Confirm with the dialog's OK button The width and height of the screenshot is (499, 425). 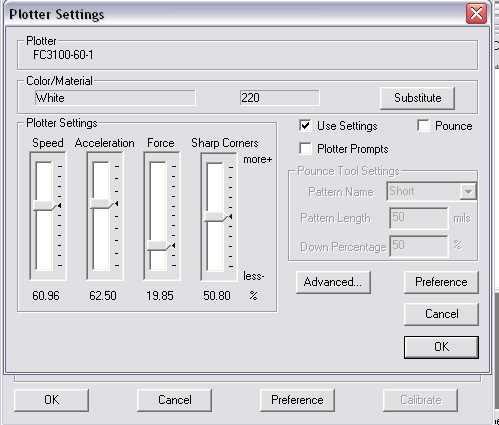(x=441, y=347)
